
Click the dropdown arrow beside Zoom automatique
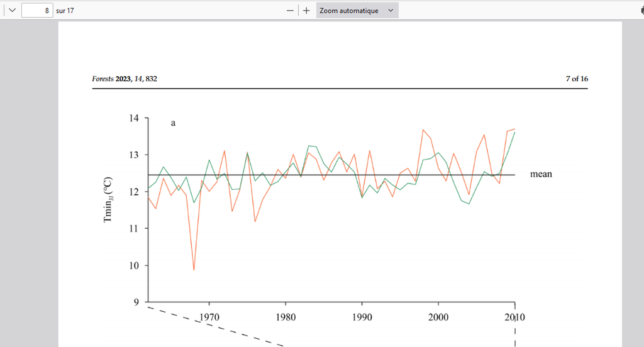[391, 11]
